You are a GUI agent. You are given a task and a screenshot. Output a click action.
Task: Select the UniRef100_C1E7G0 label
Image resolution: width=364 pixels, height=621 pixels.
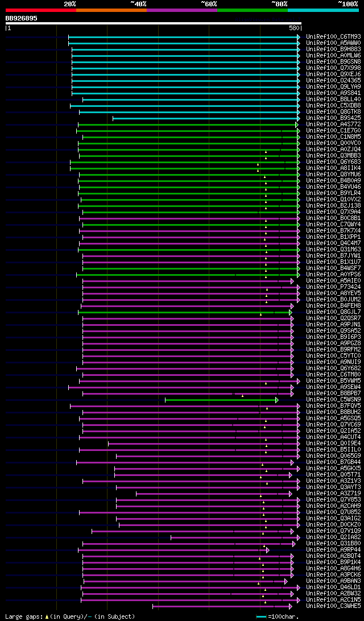(333, 131)
